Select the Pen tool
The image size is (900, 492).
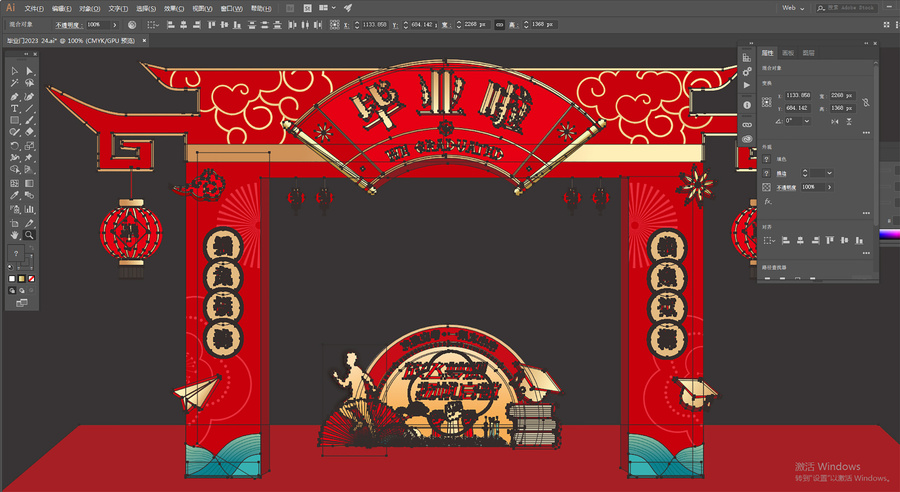[15, 96]
